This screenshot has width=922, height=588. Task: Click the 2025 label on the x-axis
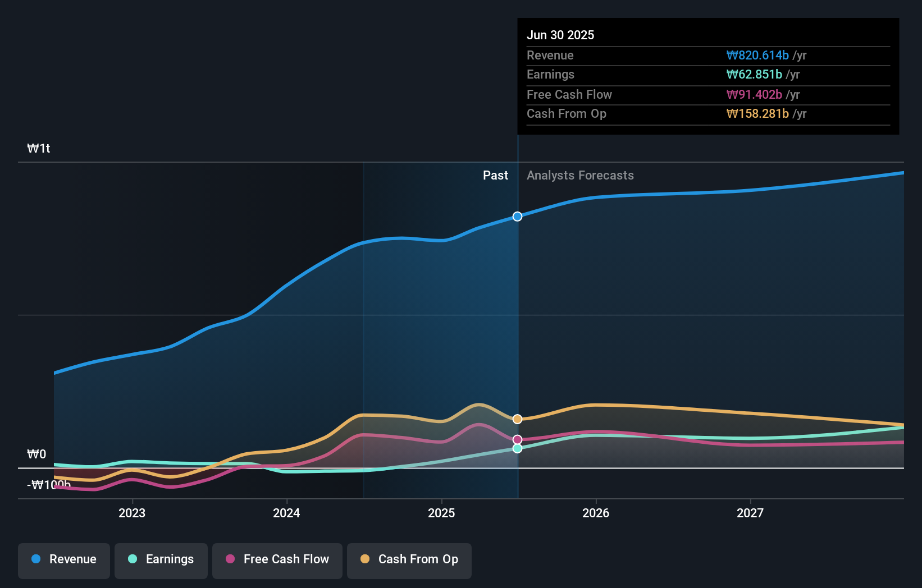click(x=441, y=512)
